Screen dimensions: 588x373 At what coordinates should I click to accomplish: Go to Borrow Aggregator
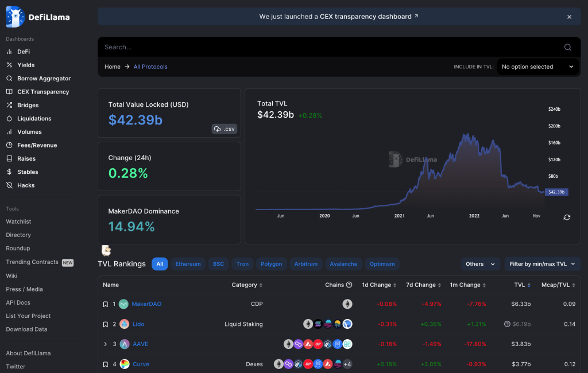(x=44, y=79)
